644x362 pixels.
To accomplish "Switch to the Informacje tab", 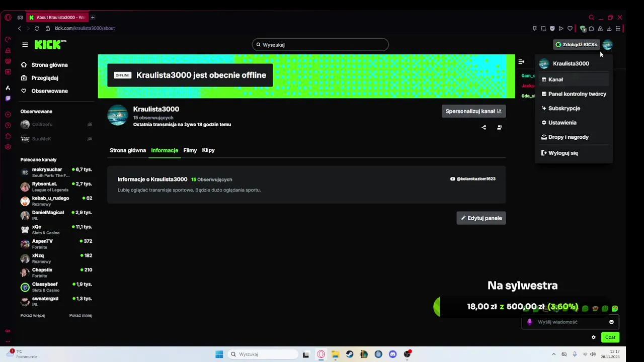I will pyautogui.click(x=165, y=150).
